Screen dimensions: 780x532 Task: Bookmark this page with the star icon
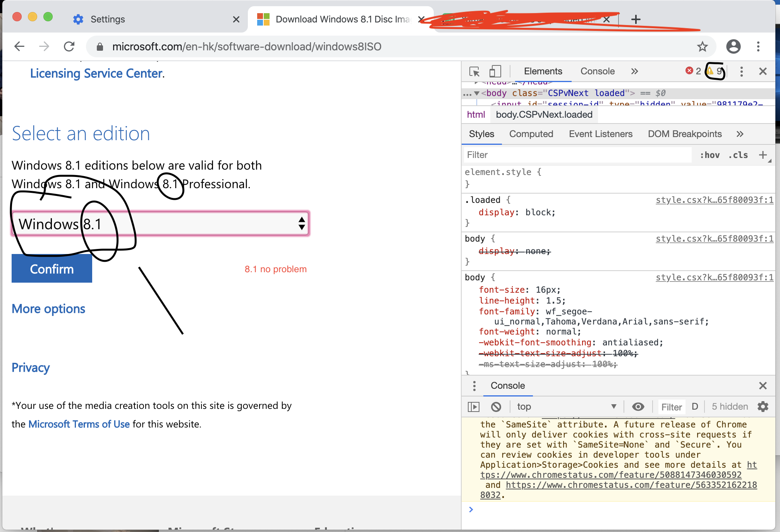click(702, 46)
